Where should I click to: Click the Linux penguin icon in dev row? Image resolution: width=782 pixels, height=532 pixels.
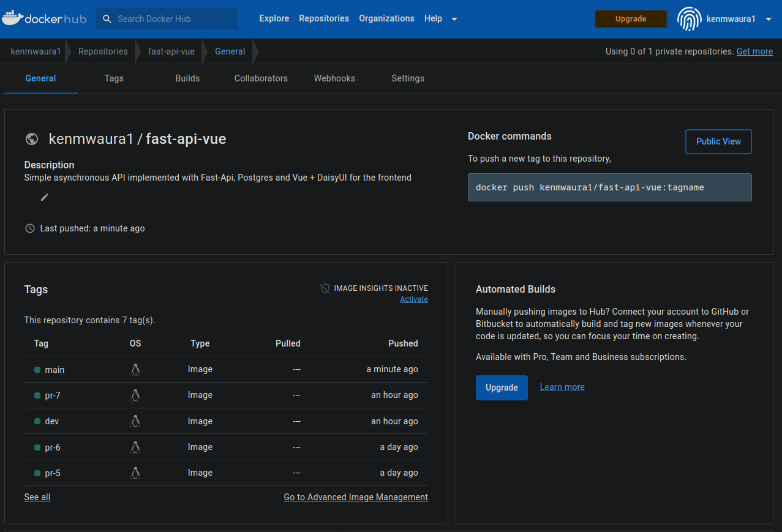coord(135,421)
